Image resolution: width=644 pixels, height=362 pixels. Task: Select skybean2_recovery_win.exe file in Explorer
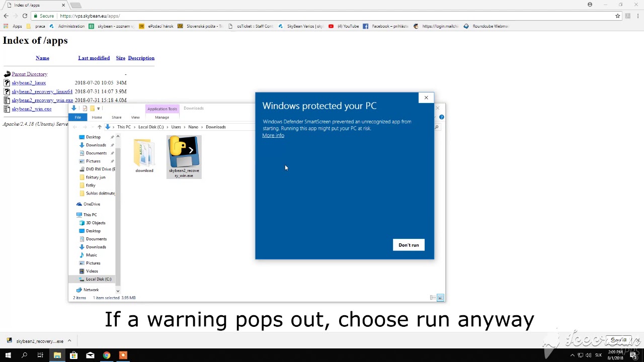coord(184,157)
